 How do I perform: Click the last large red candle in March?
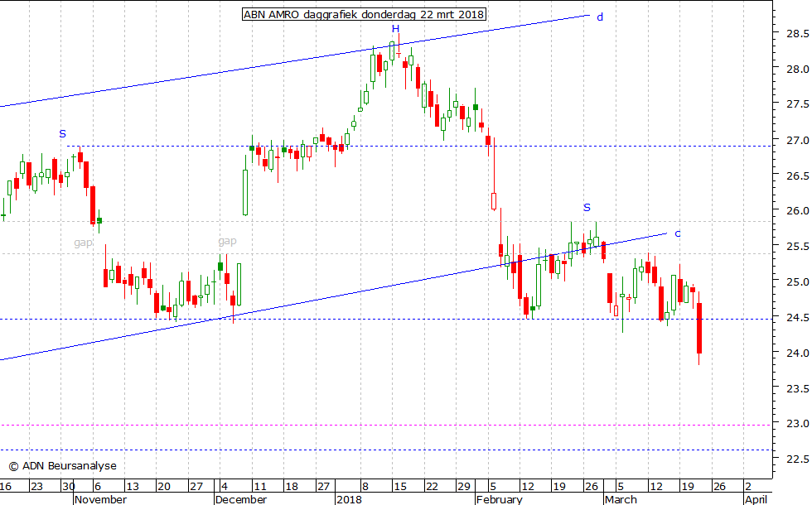pyautogui.click(x=699, y=328)
